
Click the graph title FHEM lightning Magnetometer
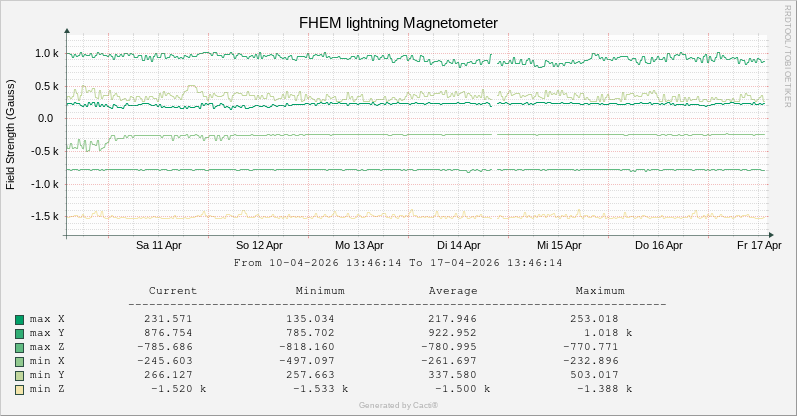398,22
